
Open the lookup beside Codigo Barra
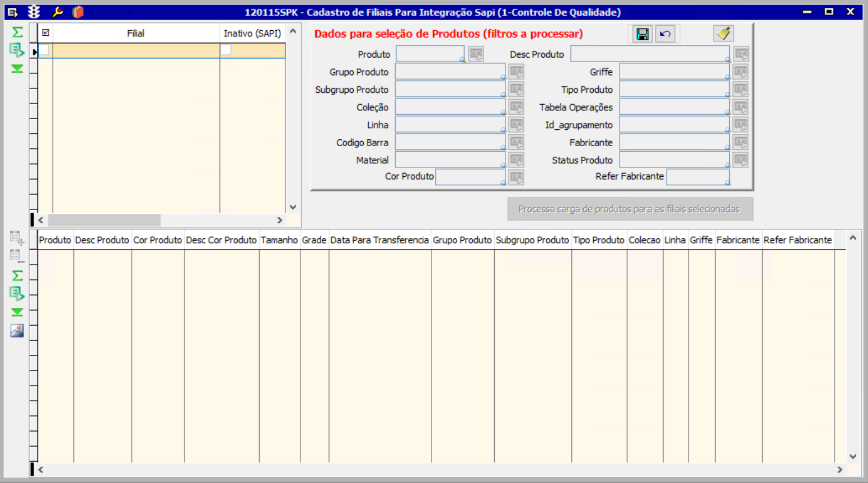click(517, 142)
